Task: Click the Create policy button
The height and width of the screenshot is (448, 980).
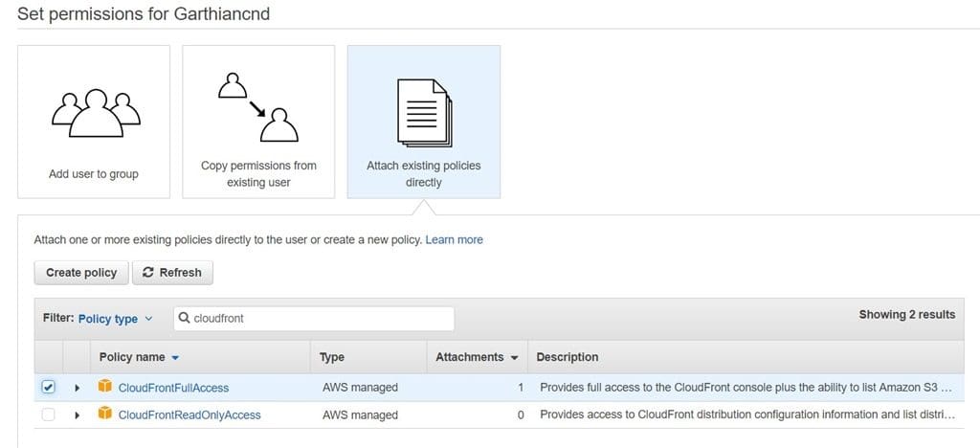Action: [81, 273]
